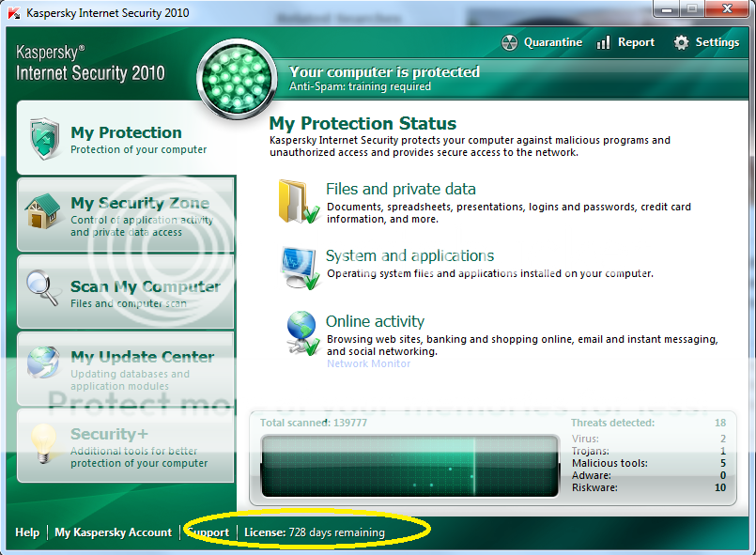Click the Quarantine radiation icon
The height and width of the screenshot is (555, 756).
(509, 43)
